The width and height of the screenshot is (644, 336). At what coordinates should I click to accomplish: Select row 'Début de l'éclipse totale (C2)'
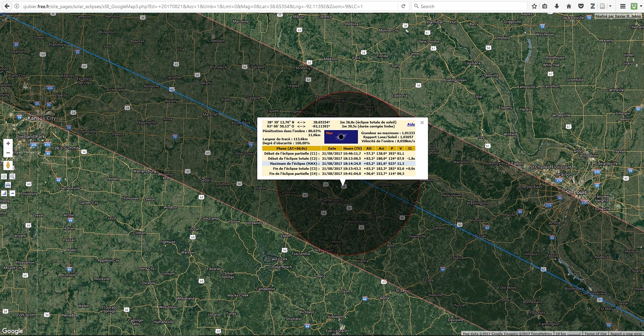(339, 158)
